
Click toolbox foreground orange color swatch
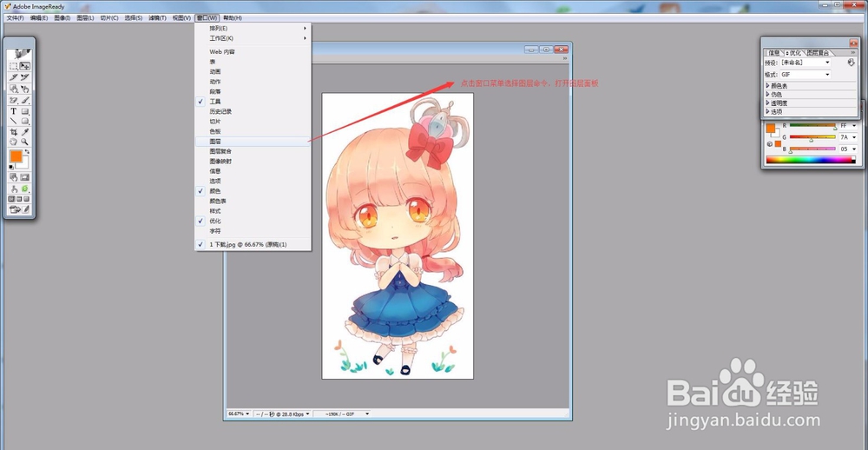[x=16, y=156]
